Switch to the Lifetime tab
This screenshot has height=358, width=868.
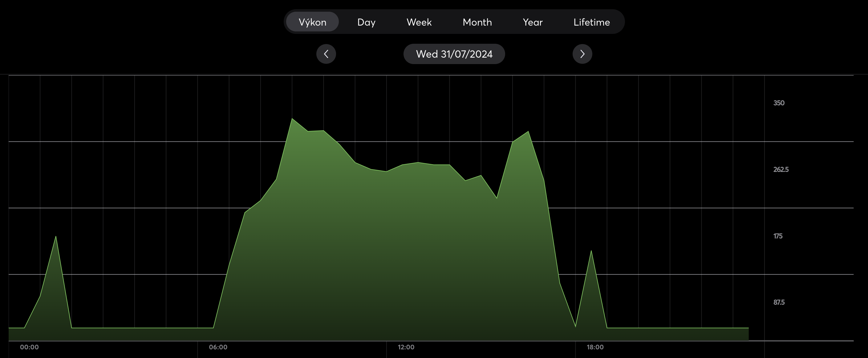592,22
